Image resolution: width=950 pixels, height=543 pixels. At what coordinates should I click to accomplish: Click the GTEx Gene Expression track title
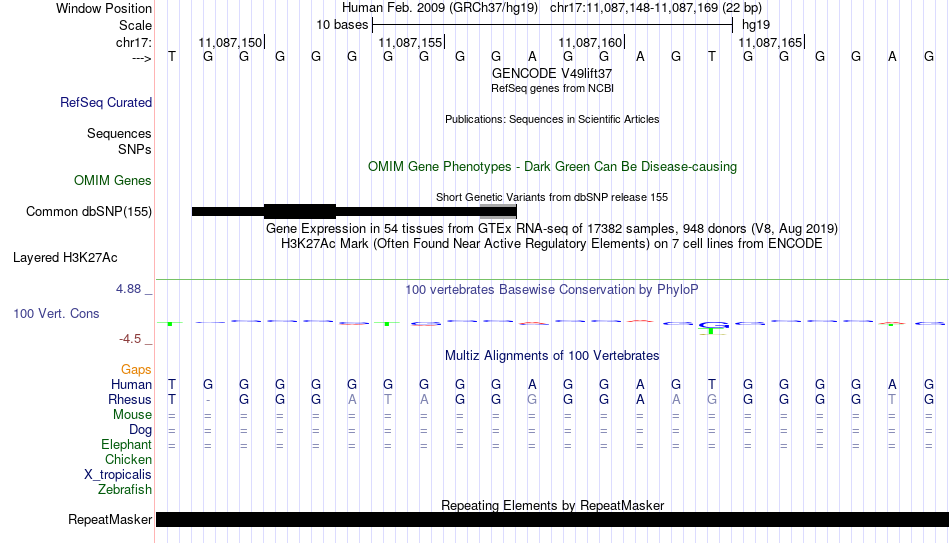tap(552, 228)
